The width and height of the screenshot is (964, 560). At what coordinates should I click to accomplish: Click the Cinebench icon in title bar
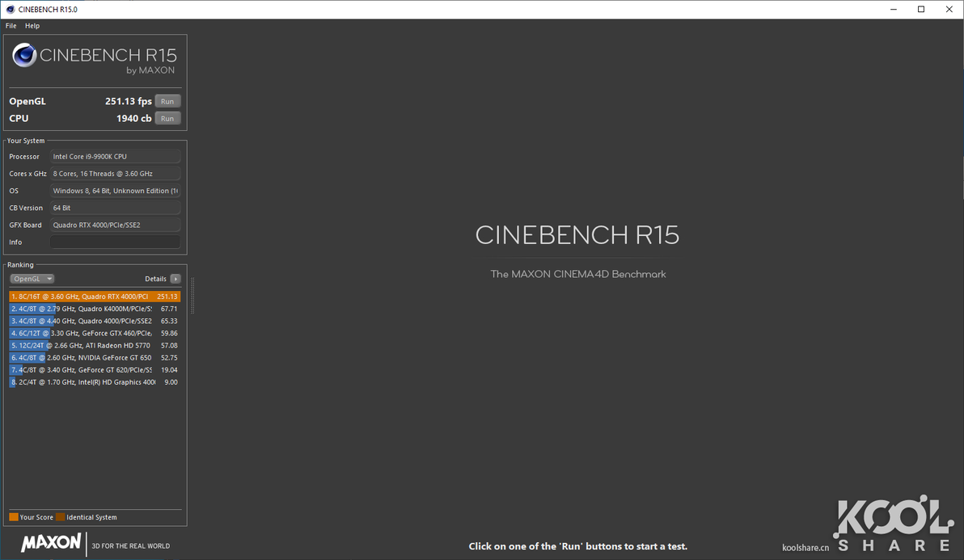coord(10,9)
